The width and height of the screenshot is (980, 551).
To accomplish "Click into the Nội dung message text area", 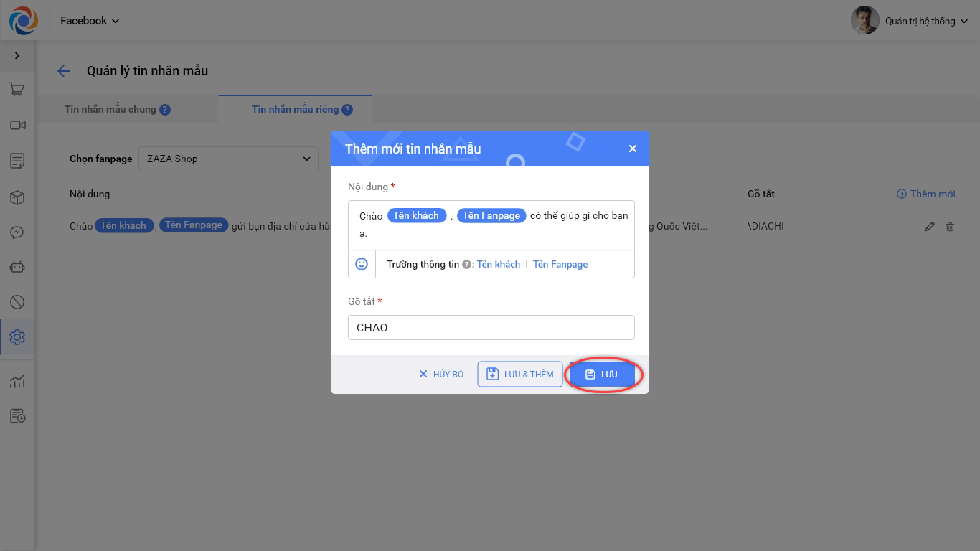I will 491,225.
